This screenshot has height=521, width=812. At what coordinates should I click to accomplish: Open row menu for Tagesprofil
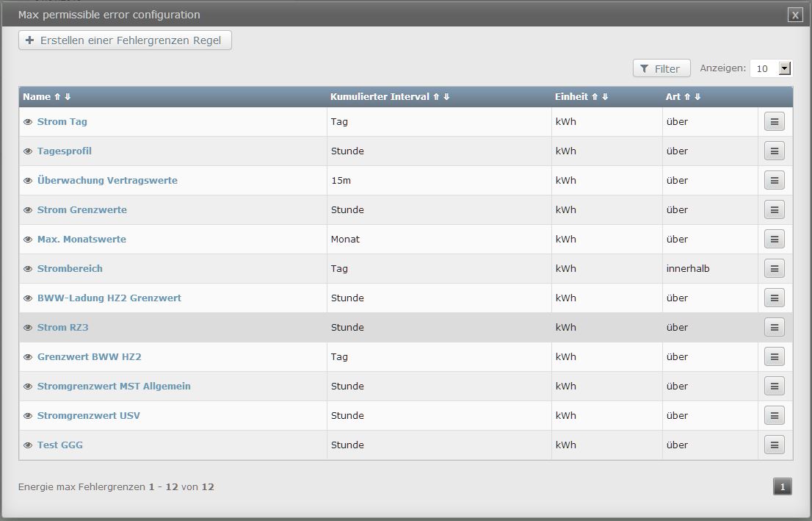pyautogui.click(x=775, y=151)
